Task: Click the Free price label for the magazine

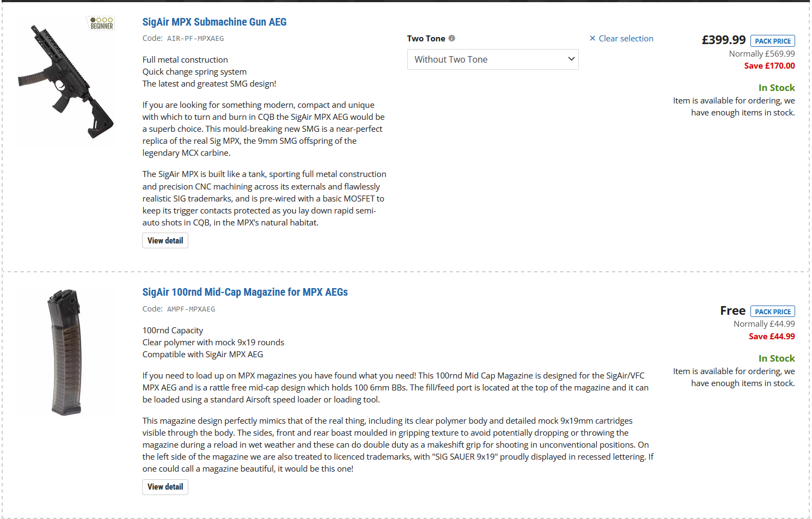Action: 732,310
